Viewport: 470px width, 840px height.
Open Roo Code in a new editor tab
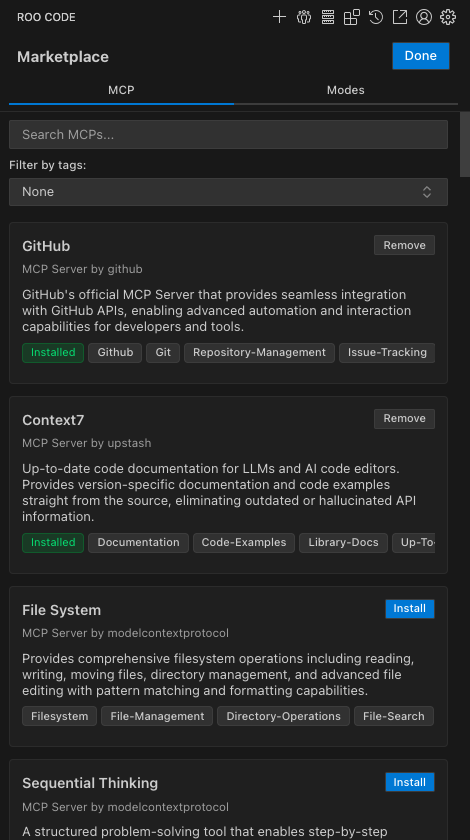coord(400,17)
